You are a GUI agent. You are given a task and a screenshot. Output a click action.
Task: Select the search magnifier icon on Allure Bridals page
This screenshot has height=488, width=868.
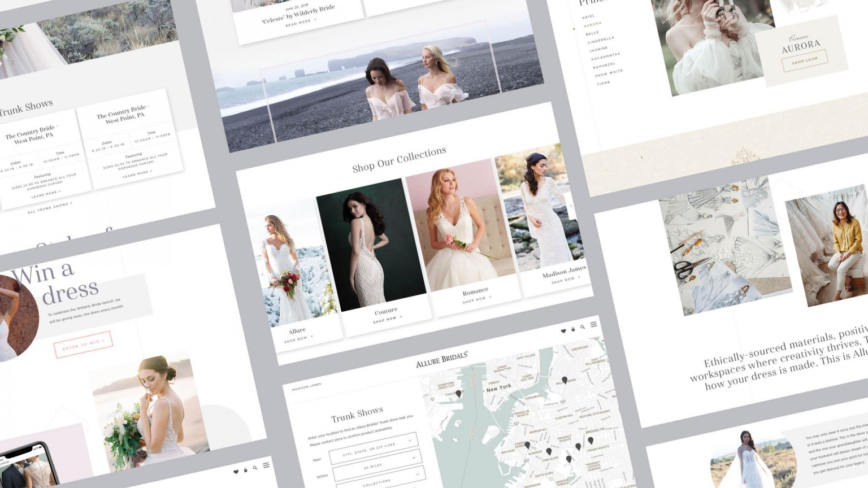(583, 326)
